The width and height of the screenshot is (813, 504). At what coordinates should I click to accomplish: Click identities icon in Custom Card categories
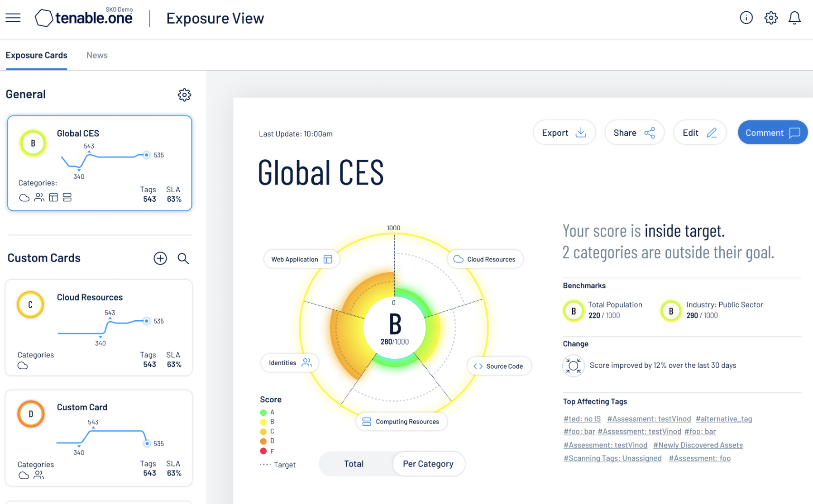(x=39, y=475)
